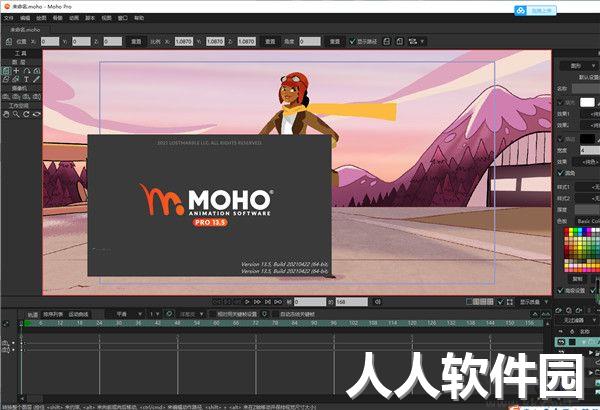Open the stroke effect dropdown
Viewport: 600px width, 410px height.
[587, 162]
